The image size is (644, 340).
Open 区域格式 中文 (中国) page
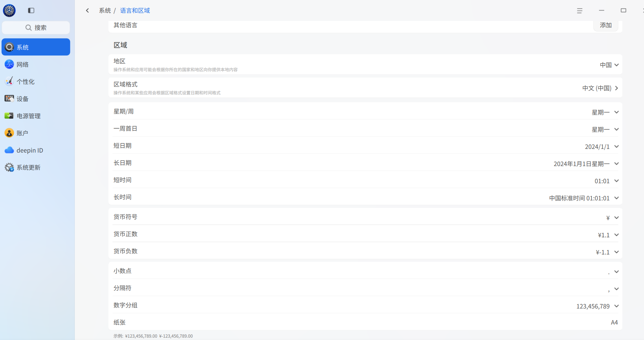point(600,88)
